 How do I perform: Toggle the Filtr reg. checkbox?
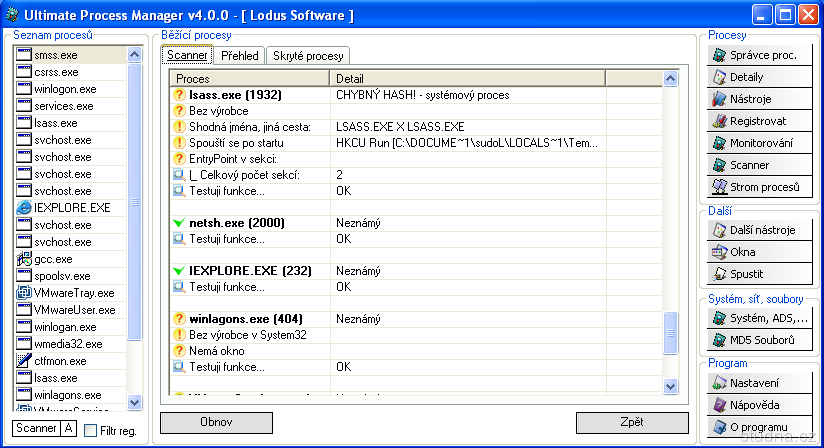90,431
